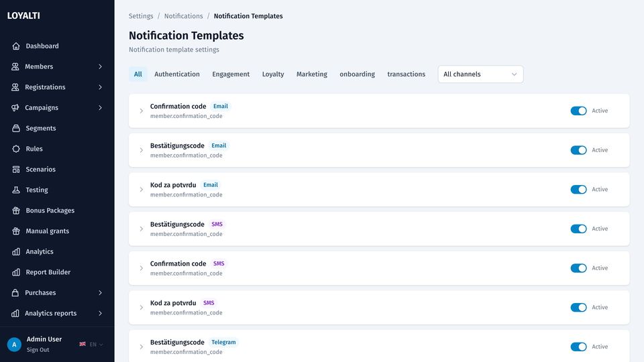Switch to the Authentication tab
Viewport: 644px width, 362px height.
(x=177, y=74)
